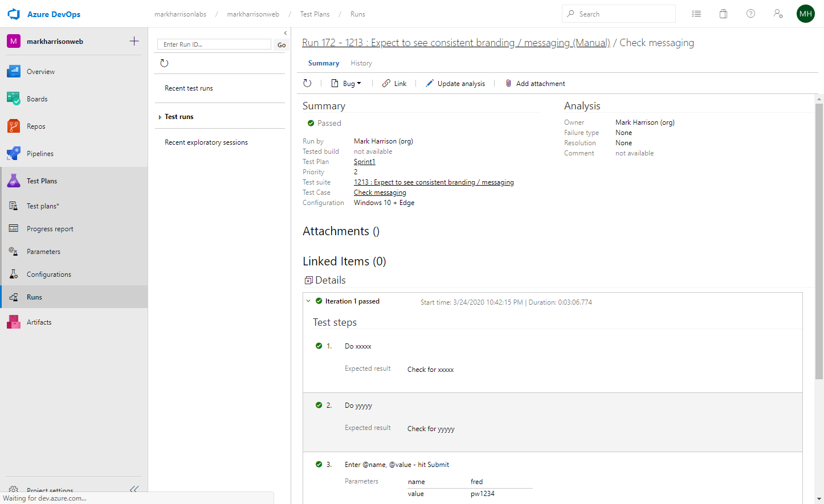Select the Summary tab

click(x=323, y=63)
